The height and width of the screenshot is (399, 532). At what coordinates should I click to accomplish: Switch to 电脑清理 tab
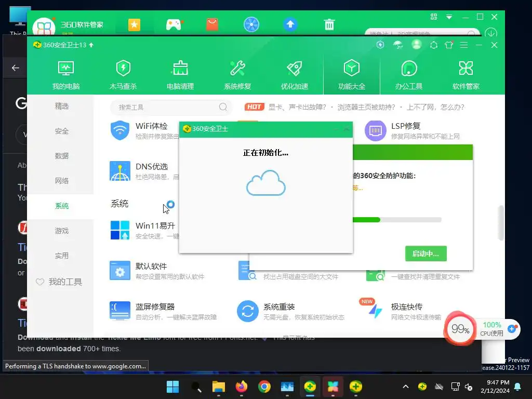coord(180,75)
